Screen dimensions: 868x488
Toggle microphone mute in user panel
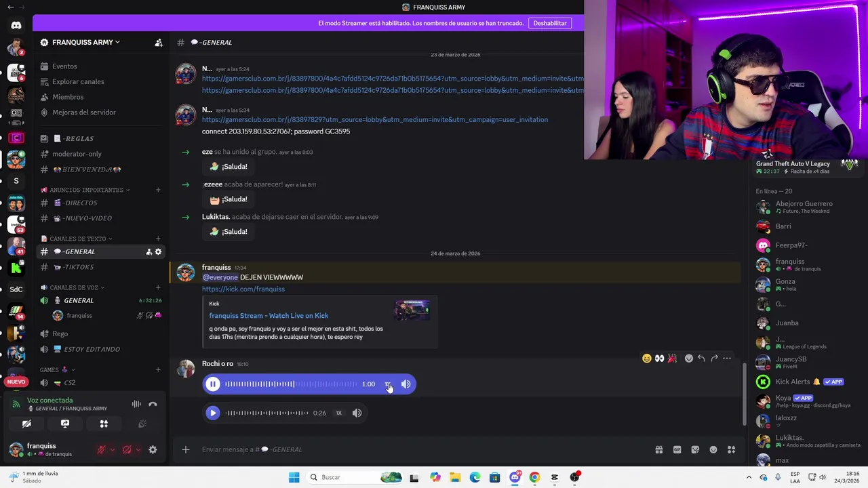[101, 449]
